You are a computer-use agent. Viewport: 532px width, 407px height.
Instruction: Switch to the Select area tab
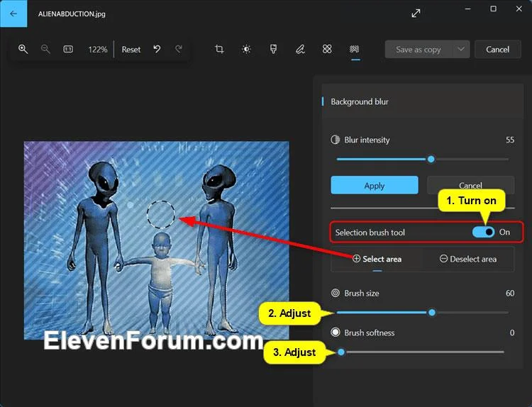(377, 259)
